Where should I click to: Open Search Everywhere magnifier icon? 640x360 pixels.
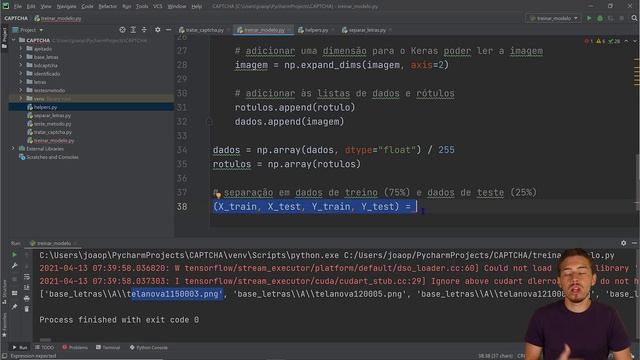[634, 18]
